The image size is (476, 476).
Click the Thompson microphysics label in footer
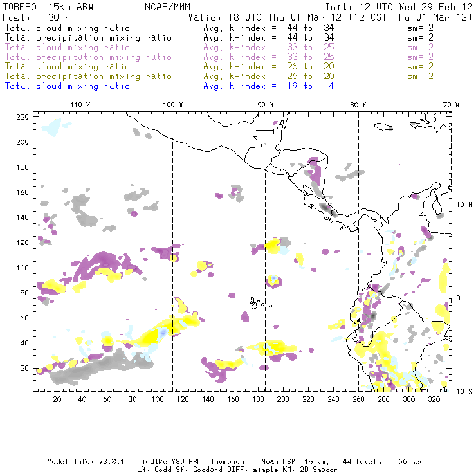point(226,462)
